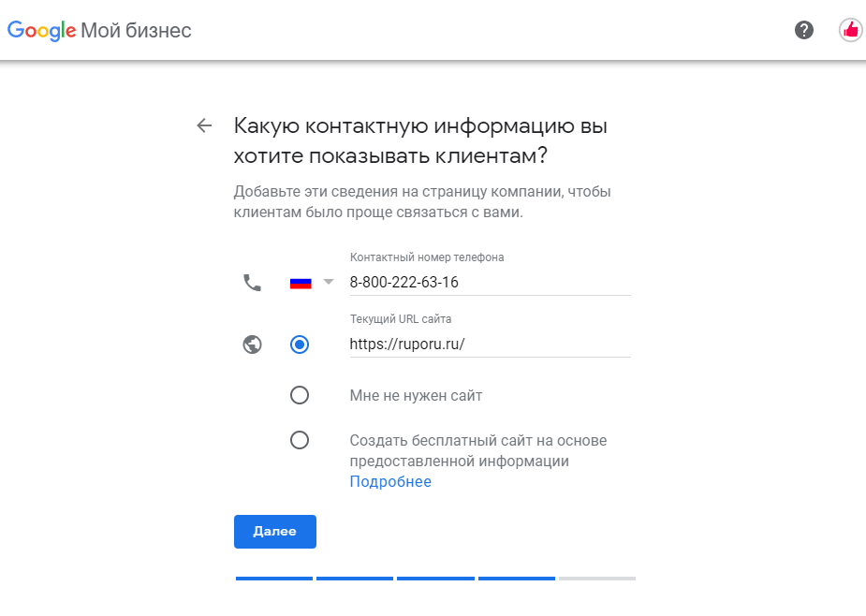The image size is (866, 616).
Task: Click 'Мне не нужен сайт' label text
Action: 416,396
